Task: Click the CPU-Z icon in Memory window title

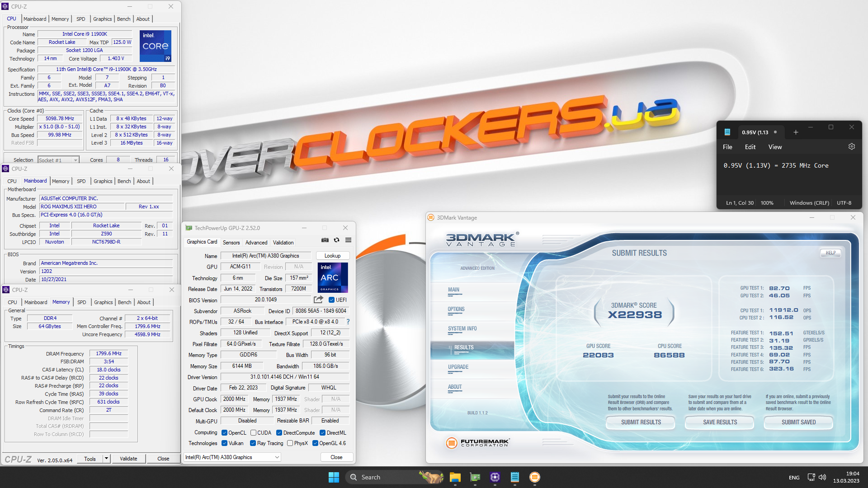Action: [6, 290]
